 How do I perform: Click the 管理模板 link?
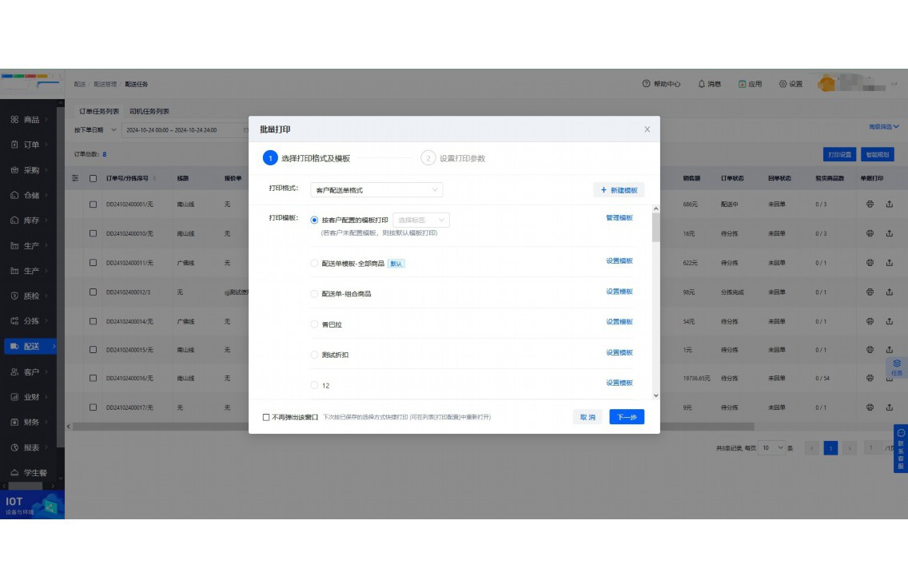click(621, 217)
